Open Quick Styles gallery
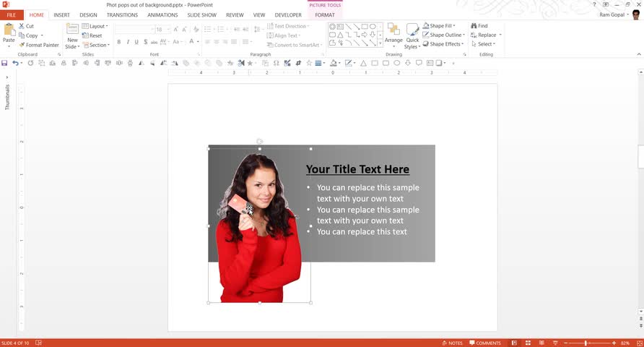The height and width of the screenshot is (347, 644). [412, 36]
